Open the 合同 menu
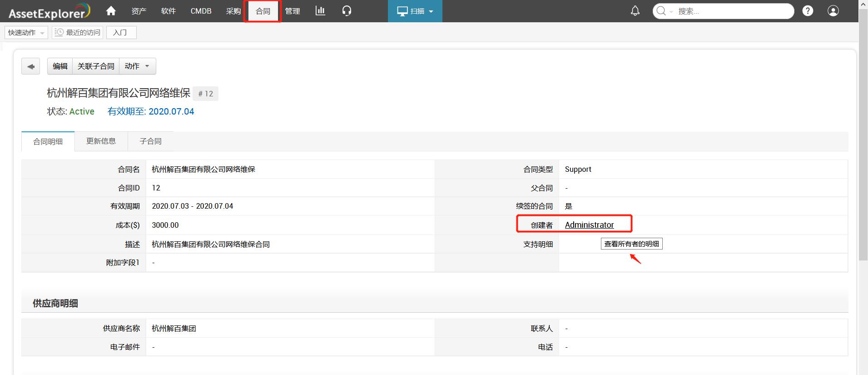The width and height of the screenshot is (868, 375). (x=263, y=11)
